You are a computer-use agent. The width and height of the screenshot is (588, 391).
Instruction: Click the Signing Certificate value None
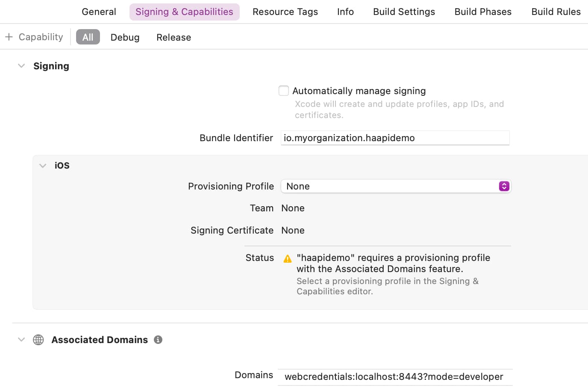(x=293, y=231)
